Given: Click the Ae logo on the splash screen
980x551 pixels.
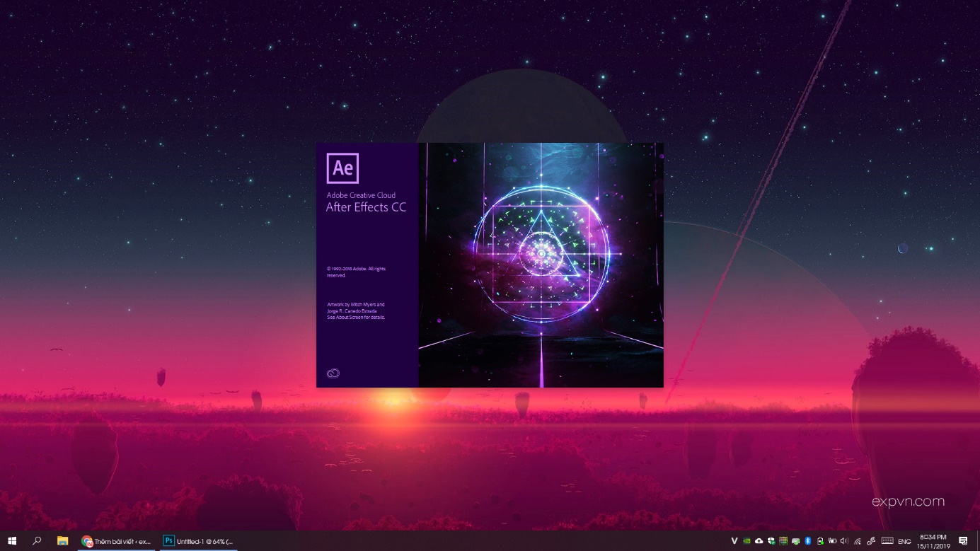Looking at the screenshot, I should 342,168.
